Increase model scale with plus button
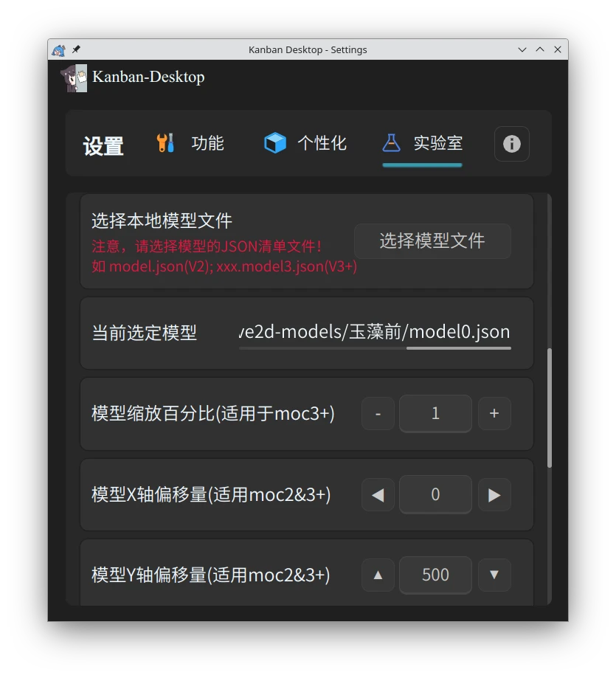The height and width of the screenshot is (678, 616). [x=494, y=413]
